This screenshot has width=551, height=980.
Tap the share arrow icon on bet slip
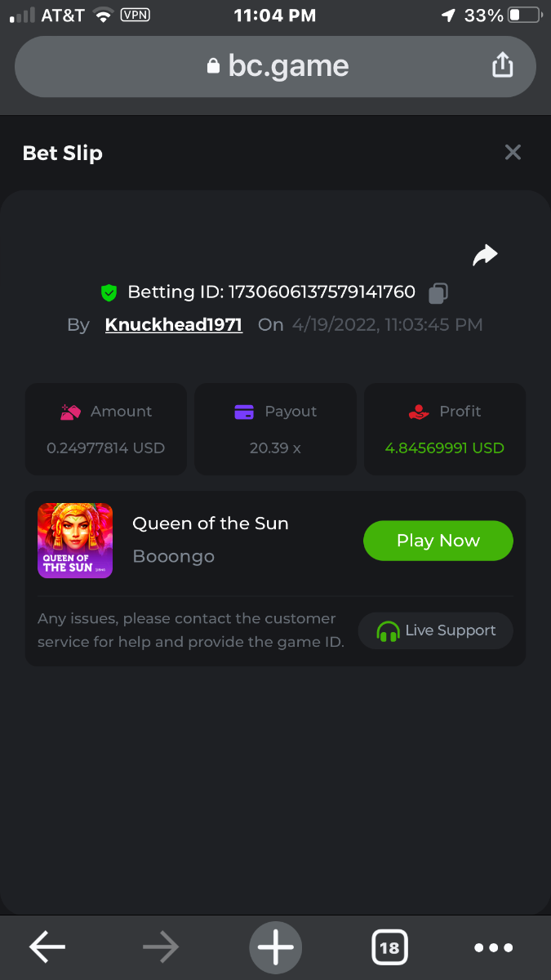pyautogui.click(x=485, y=256)
